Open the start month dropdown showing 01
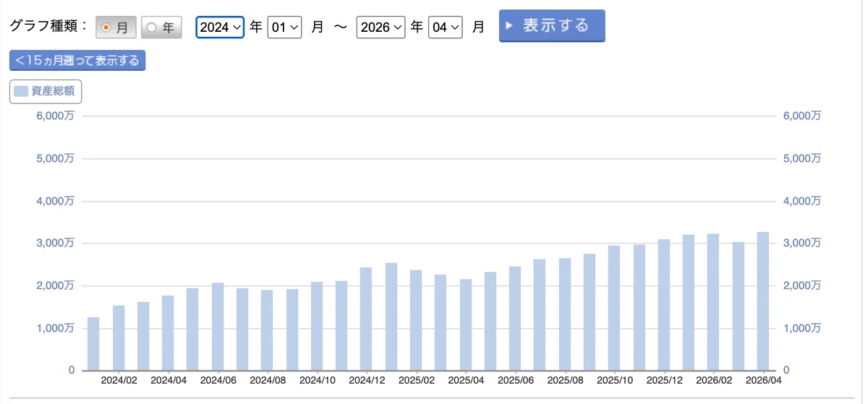The height and width of the screenshot is (404, 868). click(x=284, y=27)
